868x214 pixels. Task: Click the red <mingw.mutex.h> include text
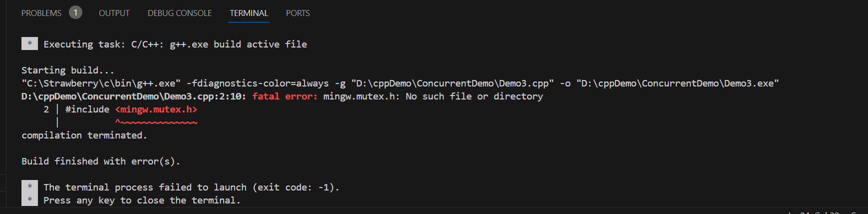pos(156,109)
